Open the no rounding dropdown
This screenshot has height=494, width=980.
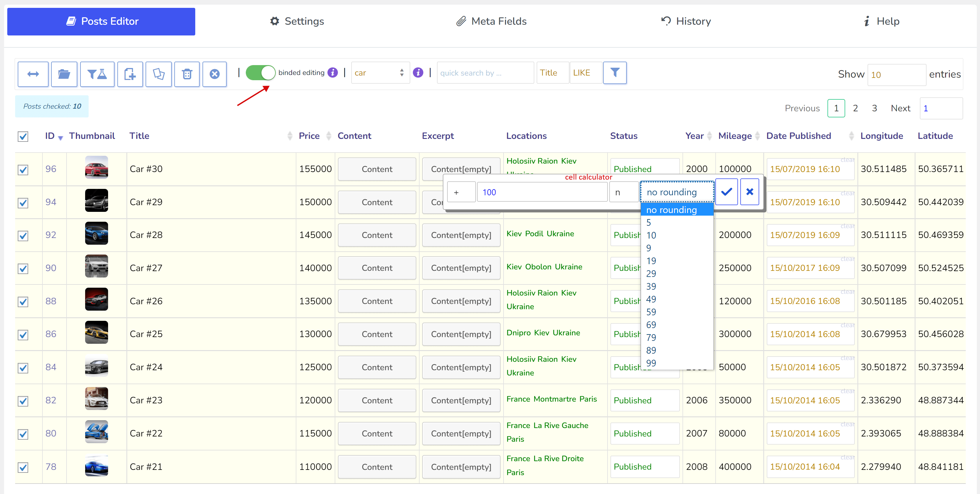(677, 192)
